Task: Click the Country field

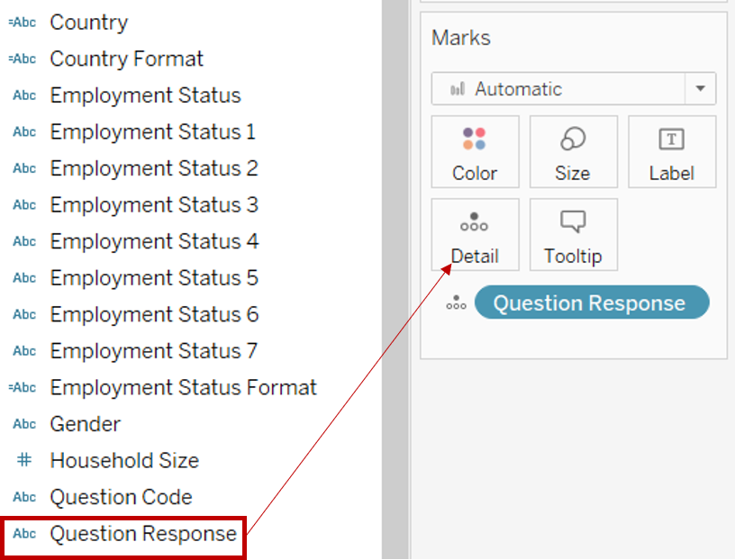Action: [x=88, y=23]
